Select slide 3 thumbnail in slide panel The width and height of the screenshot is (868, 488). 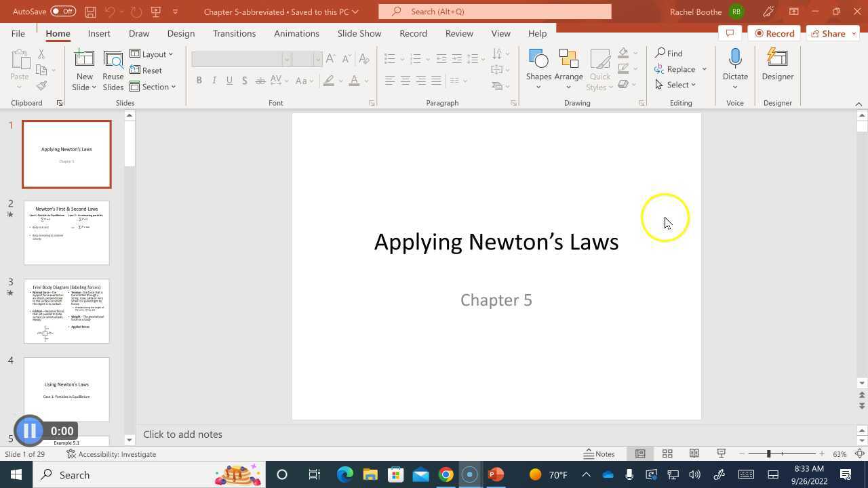pos(66,310)
